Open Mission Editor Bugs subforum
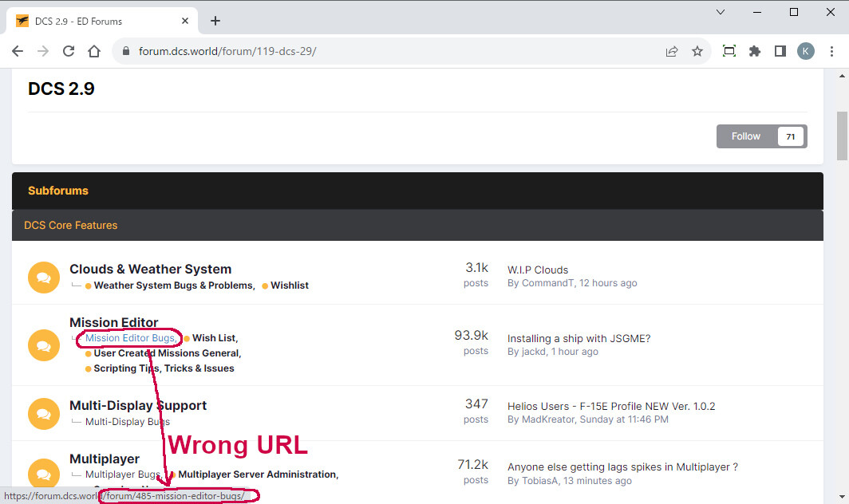Screen dimensions: 849x504 tap(131, 338)
